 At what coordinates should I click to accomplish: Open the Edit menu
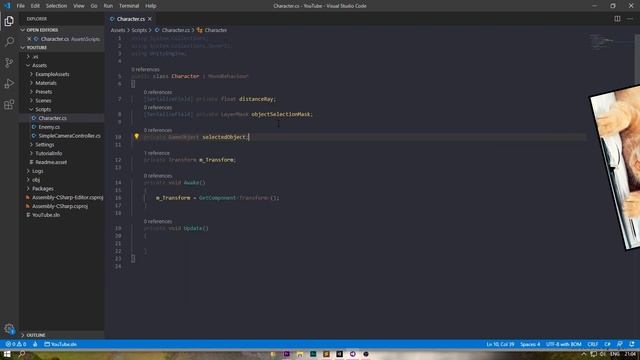click(x=35, y=6)
